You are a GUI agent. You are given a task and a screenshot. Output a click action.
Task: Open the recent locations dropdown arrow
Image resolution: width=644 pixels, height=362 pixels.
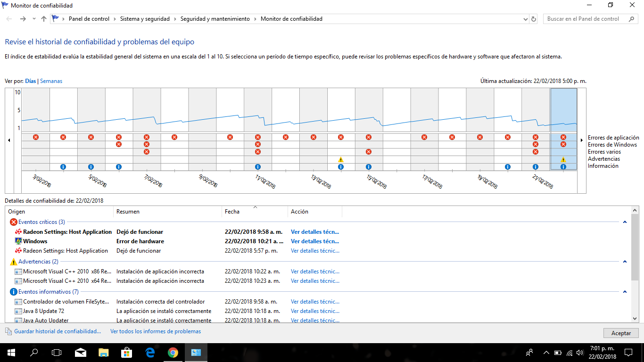(34, 19)
